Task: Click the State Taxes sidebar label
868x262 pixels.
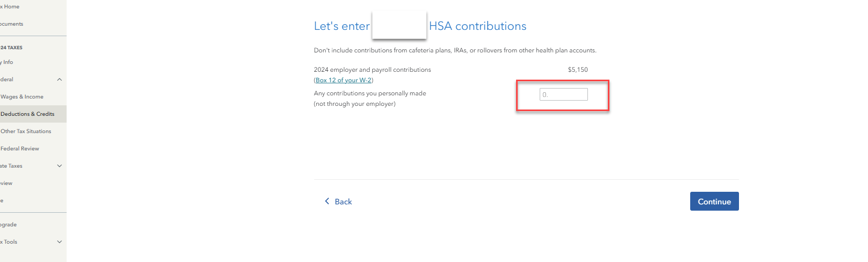Action: [12, 166]
